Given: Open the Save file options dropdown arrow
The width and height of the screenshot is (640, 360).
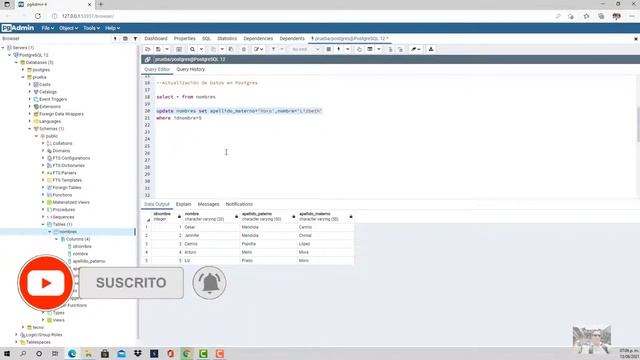Looking at the screenshot, I should (x=167, y=49).
